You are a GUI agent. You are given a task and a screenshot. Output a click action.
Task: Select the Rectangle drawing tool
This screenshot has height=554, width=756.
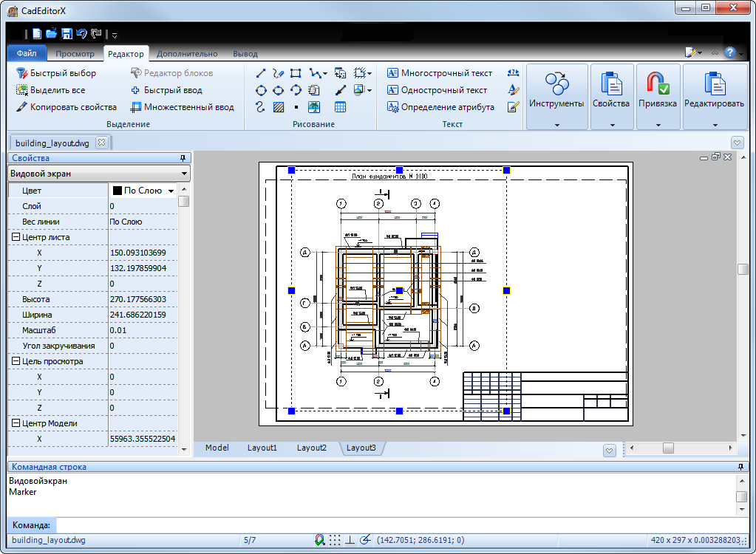(x=296, y=73)
